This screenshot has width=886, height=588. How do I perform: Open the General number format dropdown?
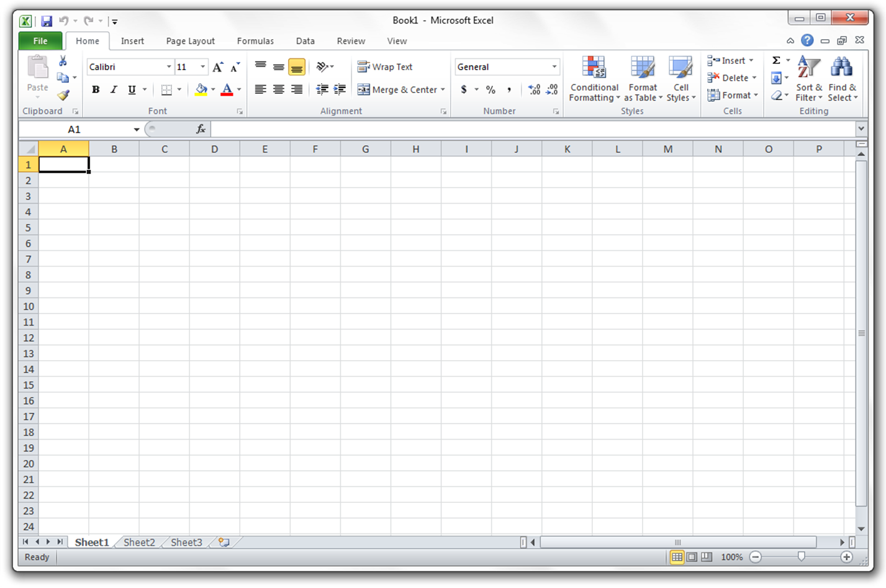[x=554, y=67]
